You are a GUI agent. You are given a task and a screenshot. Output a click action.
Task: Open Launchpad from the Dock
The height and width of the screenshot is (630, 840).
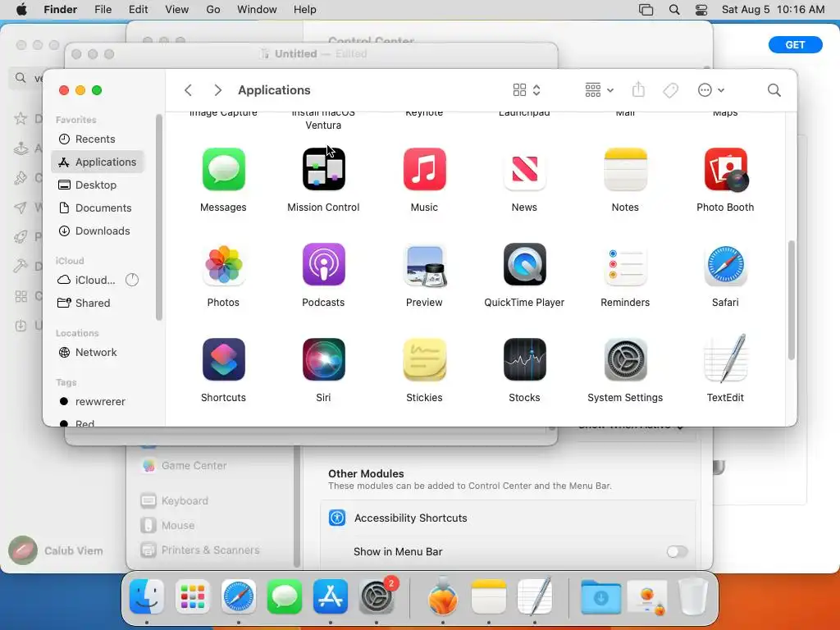point(192,596)
